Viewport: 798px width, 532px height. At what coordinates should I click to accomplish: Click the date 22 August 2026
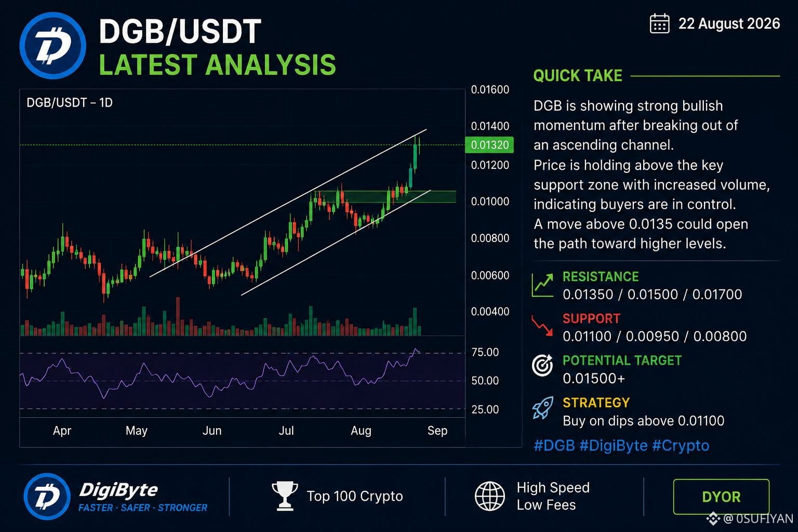pos(729,24)
